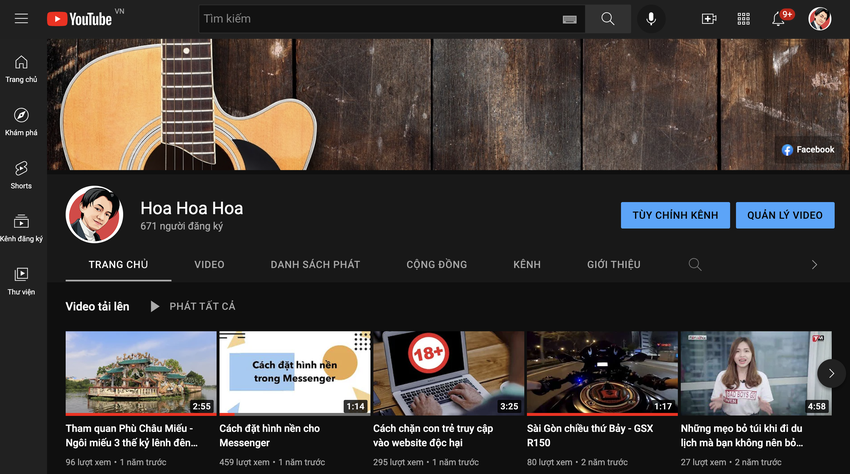Screen dimensions: 850x474
Task: Open Thư viện in the sidebar
Action: pos(21,280)
